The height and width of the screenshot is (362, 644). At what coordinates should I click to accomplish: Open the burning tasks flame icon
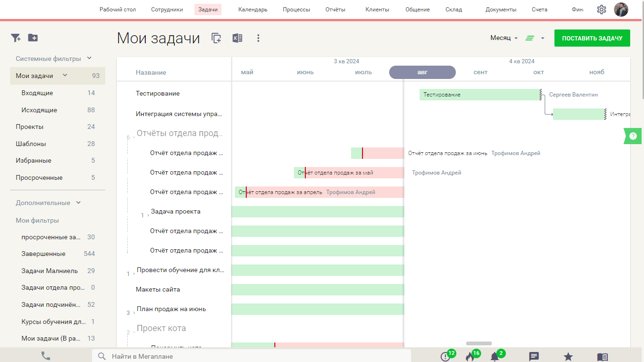tap(470, 356)
